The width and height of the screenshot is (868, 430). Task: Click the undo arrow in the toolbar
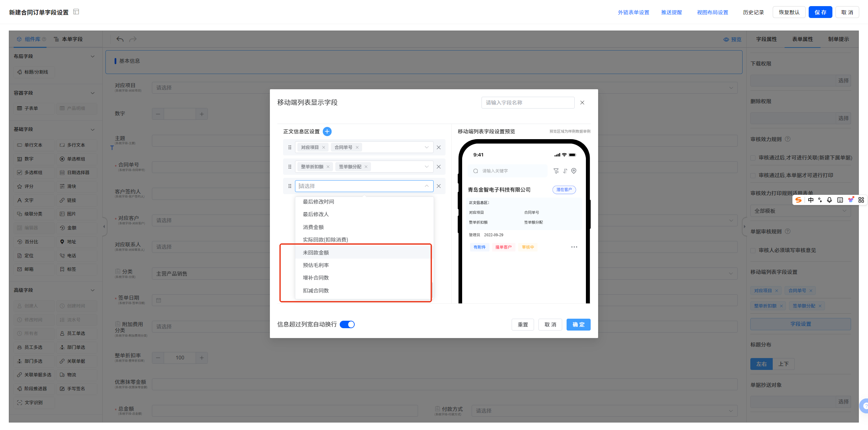point(120,39)
